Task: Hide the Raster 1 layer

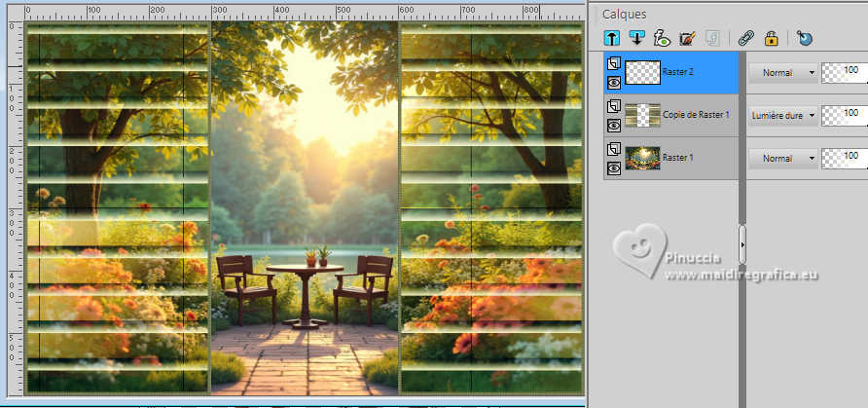Action: [x=613, y=168]
